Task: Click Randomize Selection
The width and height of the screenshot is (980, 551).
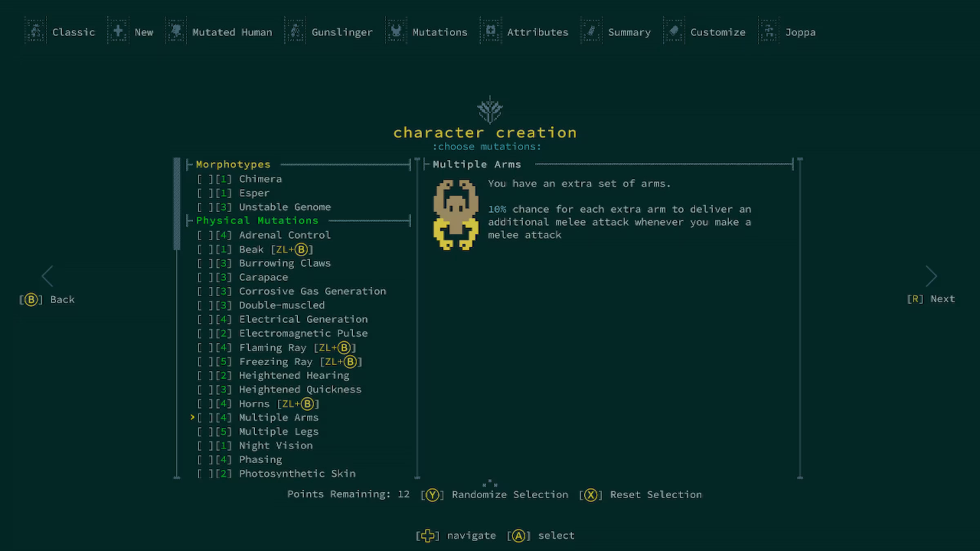Action: coord(509,495)
